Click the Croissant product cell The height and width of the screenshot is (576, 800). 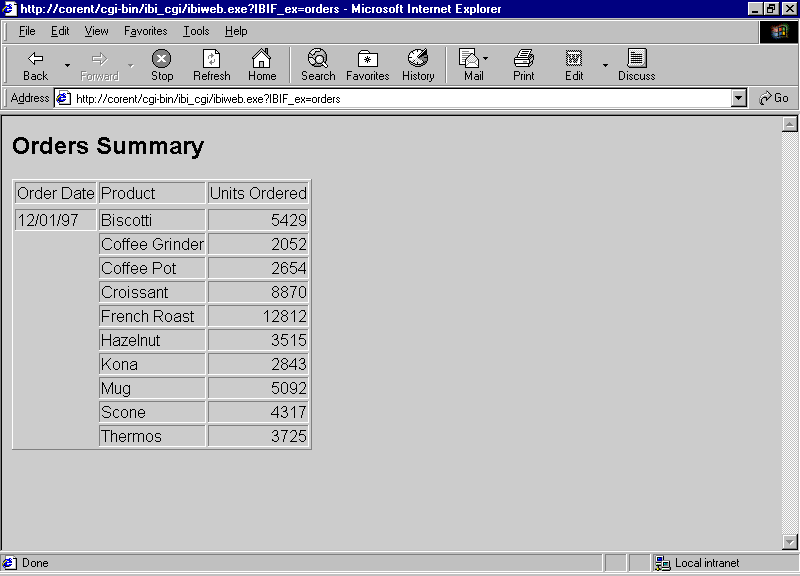pyautogui.click(x=152, y=292)
